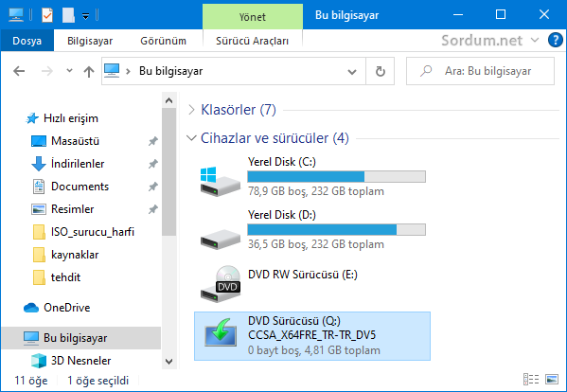Select the DVD Sürücüsü (Q:) drive icon
This screenshot has height=392, width=567.
[221, 333]
